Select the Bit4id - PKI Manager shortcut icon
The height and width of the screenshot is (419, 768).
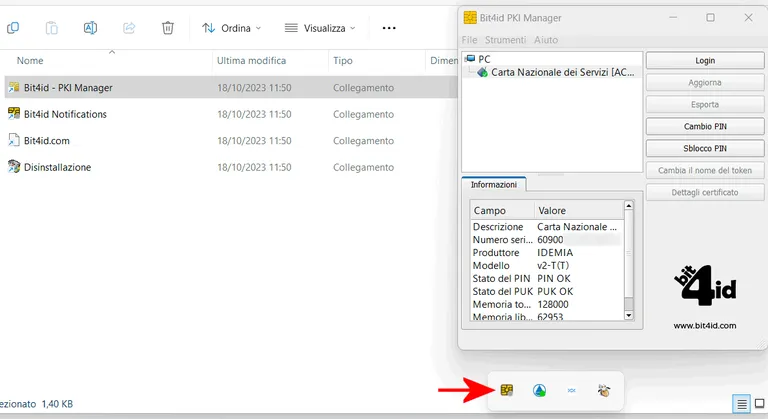coord(14,87)
